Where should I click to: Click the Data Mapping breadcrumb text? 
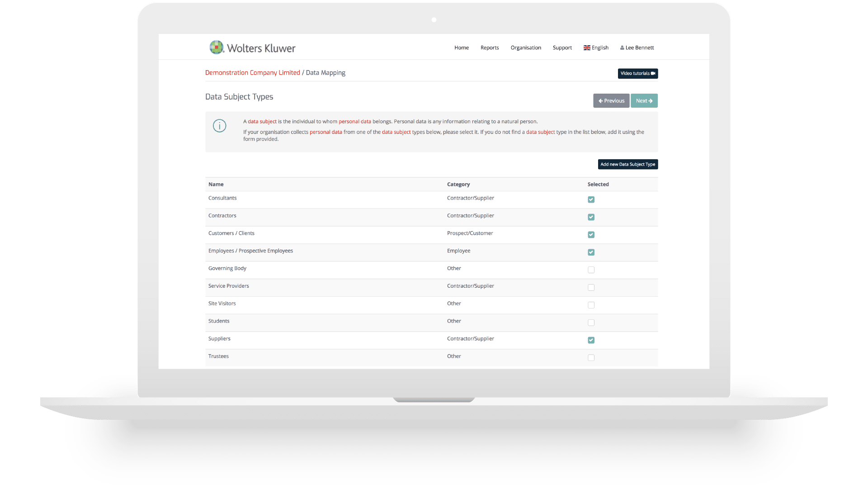pyautogui.click(x=325, y=72)
